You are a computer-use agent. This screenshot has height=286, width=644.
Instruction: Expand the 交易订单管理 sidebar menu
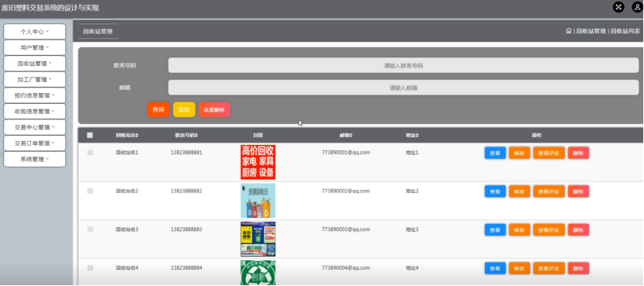[x=34, y=143]
